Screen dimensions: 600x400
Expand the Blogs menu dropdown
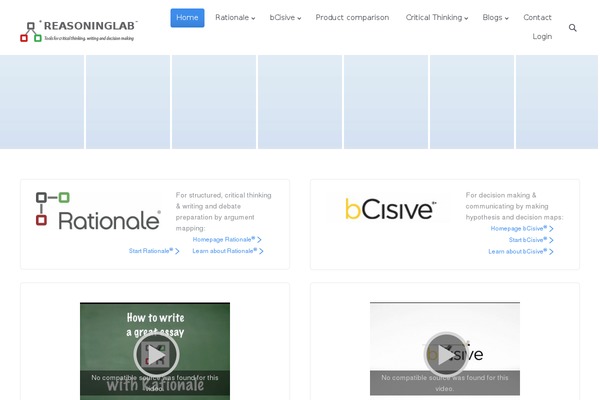tap(495, 18)
